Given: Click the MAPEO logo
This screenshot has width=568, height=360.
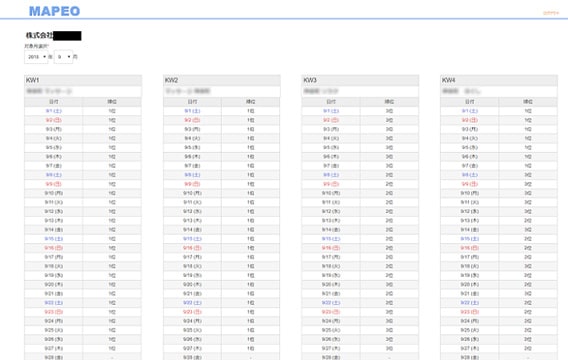Looking at the screenshot, I should (54, 11).
